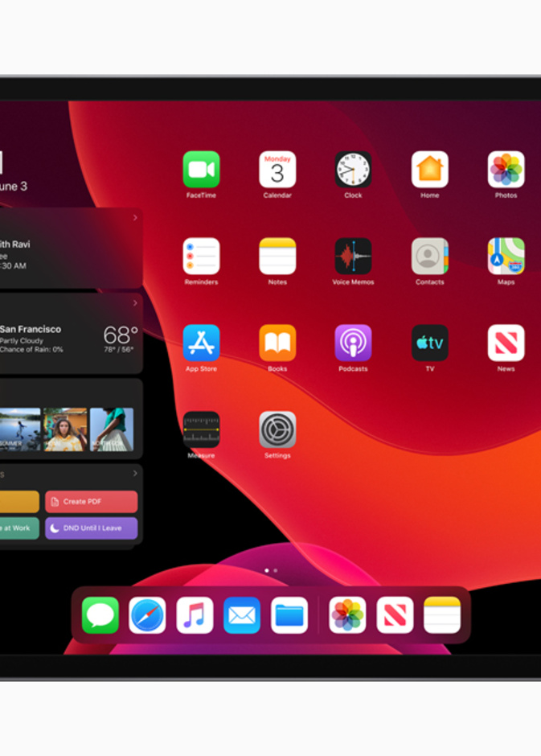The width and height of the screenshot is (541, 756).
Task: Expand the Shortcuts widget chevron
Action: point(135,474)
